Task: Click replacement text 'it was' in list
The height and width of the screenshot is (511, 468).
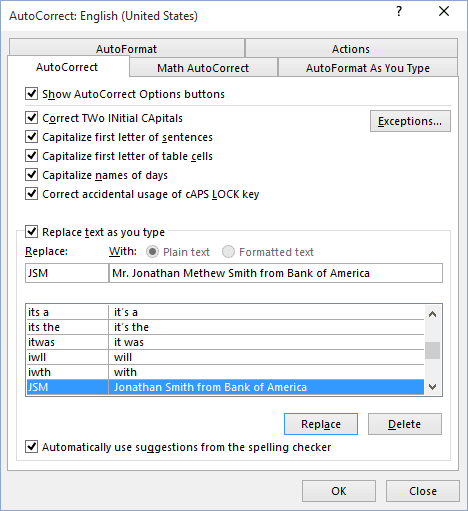Action: pyautogui.click(x=129, y=342)
